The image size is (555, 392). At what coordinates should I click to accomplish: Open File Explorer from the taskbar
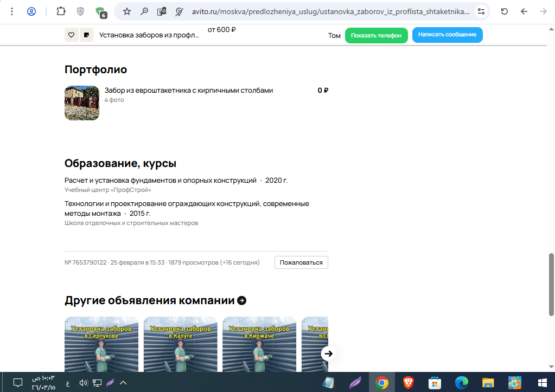488,383
